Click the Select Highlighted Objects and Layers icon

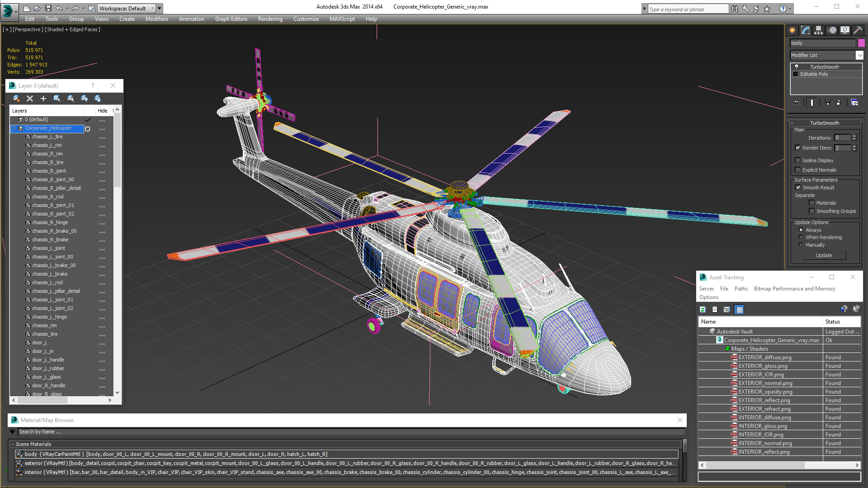pyautogui.click(x=57, y=99)
